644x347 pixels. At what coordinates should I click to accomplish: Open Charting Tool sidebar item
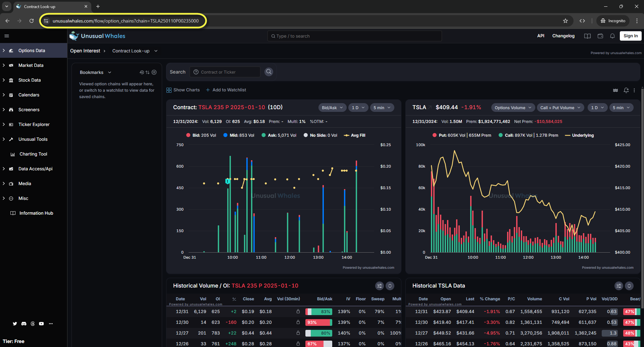[x=34, y=154]
